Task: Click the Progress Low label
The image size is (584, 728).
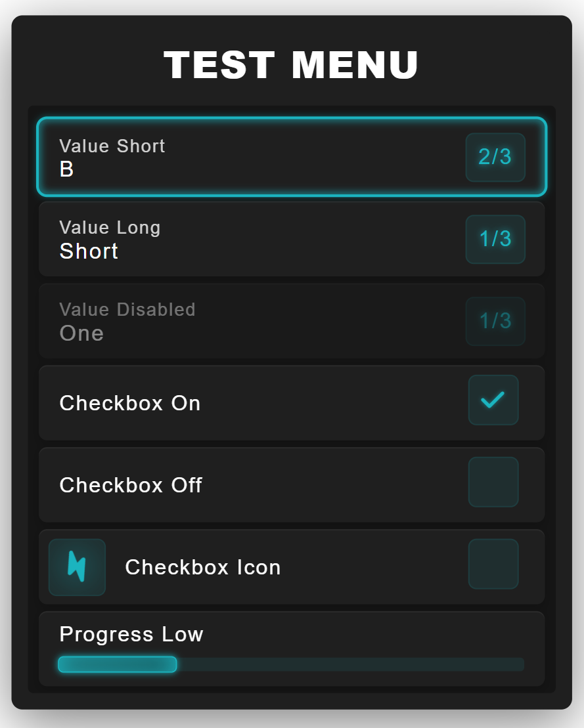Action: 131,635
